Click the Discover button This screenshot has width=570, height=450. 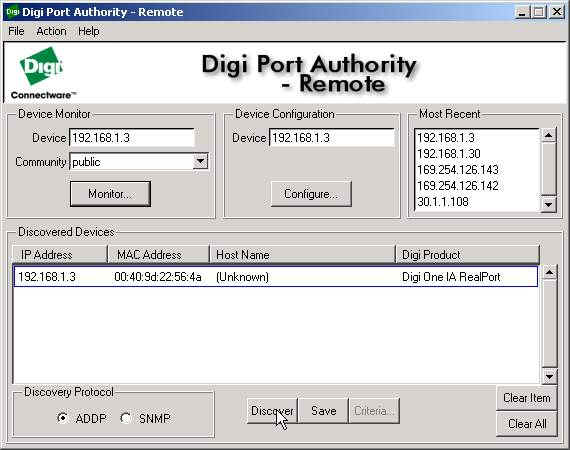click(272, 411)
